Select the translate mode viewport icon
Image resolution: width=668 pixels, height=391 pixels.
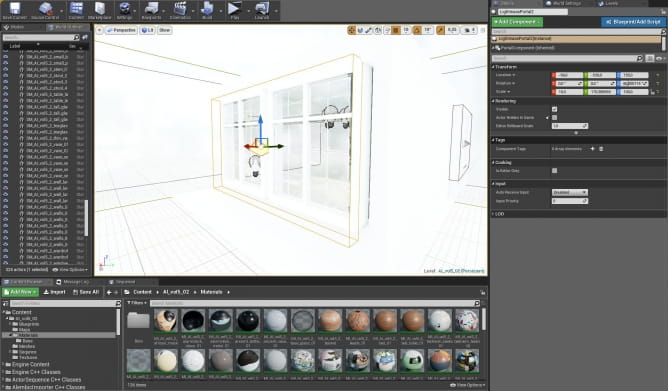pos(351,30)
